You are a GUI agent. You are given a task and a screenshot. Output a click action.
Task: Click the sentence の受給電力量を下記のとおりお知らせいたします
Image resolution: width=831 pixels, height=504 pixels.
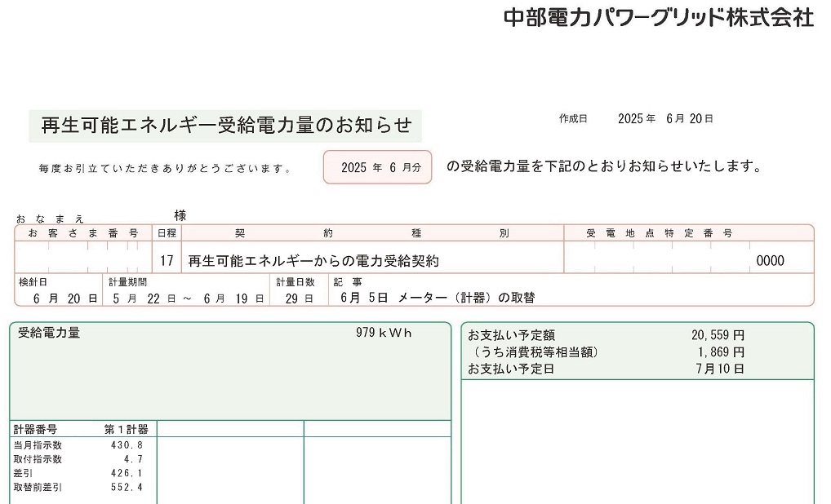coord(604,166)
